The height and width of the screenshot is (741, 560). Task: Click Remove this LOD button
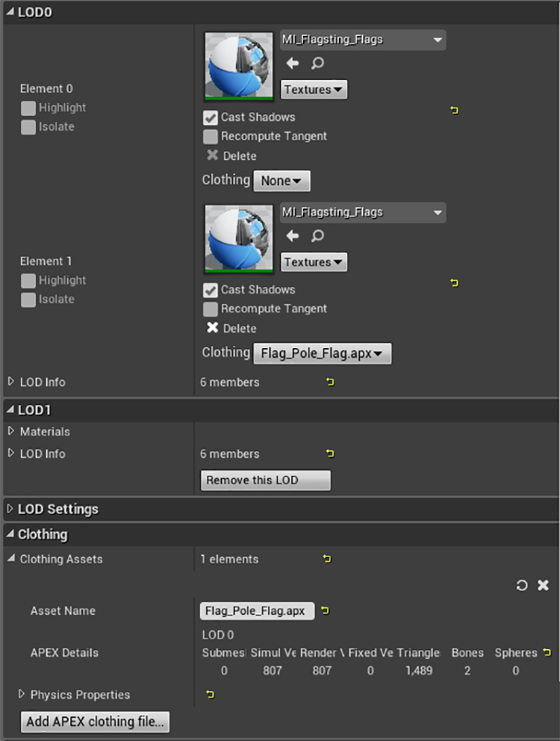coord(266,480)
